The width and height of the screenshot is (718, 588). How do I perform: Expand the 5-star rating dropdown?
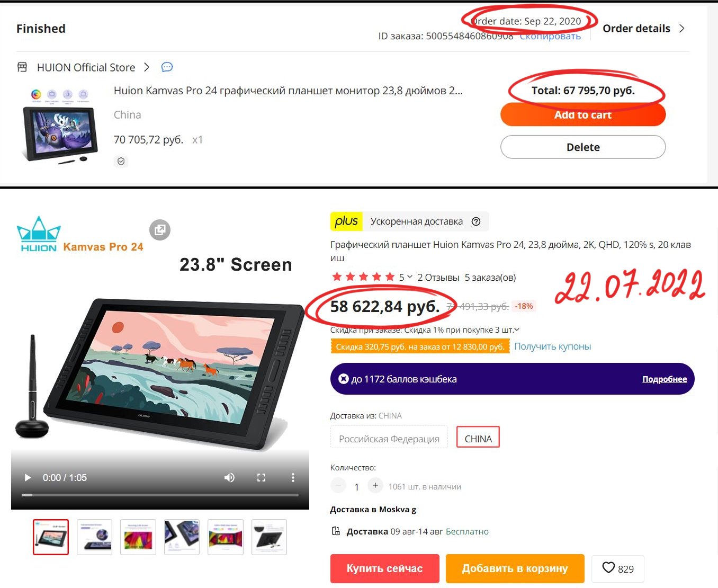coord(409,277)
